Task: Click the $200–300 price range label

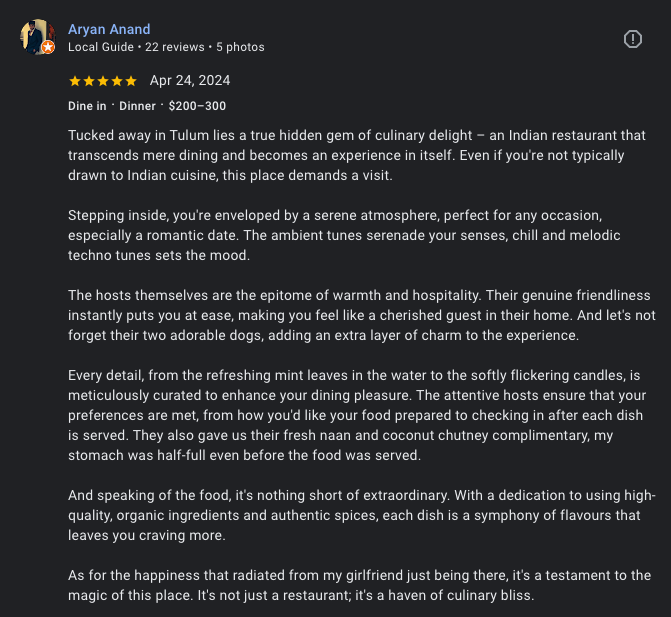Action: coord(198,106)
